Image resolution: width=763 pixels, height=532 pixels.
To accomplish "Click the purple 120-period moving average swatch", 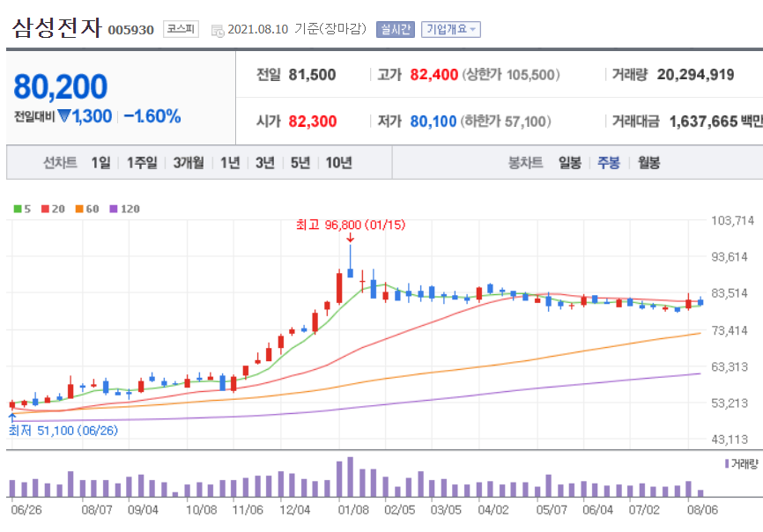I will (x=114, y=209).
